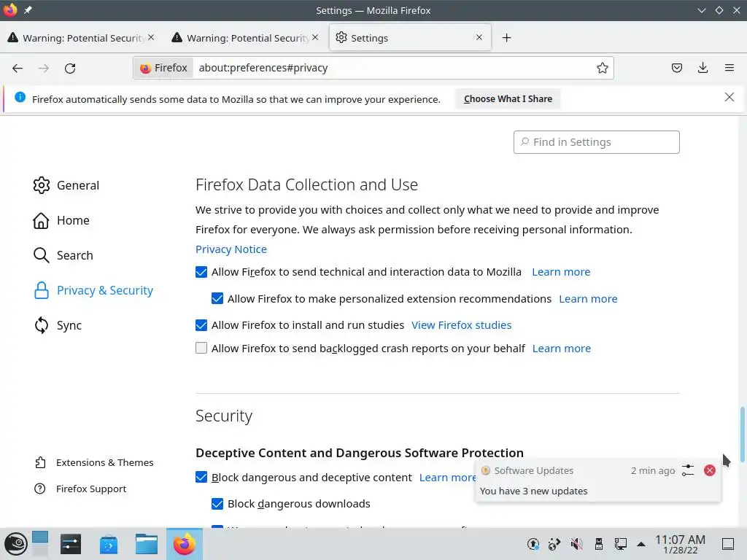The width and height of the screenshot is (747, 560).
Task: Open a new tab with the plus icon
Action: click(506, 38)
